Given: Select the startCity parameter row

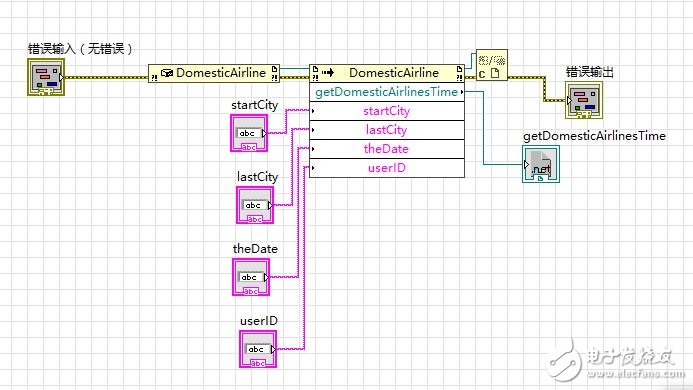Looking at the screenshot, I should point(387,111).
